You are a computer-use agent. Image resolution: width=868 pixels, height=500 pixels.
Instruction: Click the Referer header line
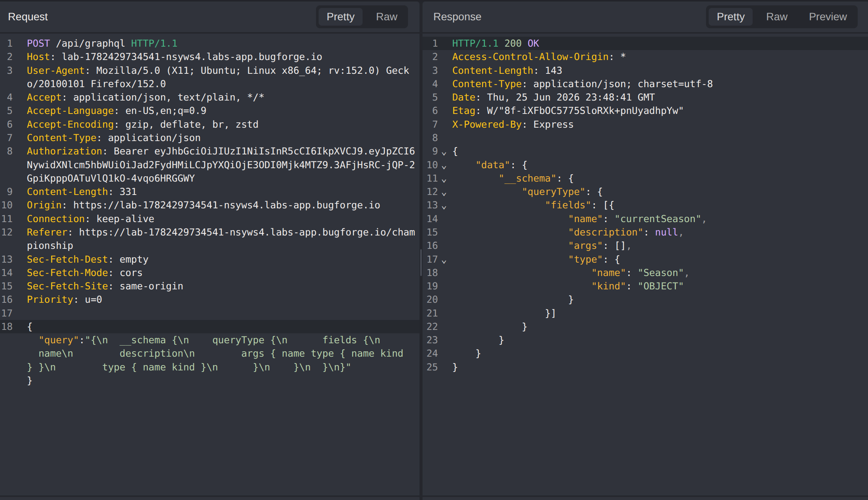[221, 239]
